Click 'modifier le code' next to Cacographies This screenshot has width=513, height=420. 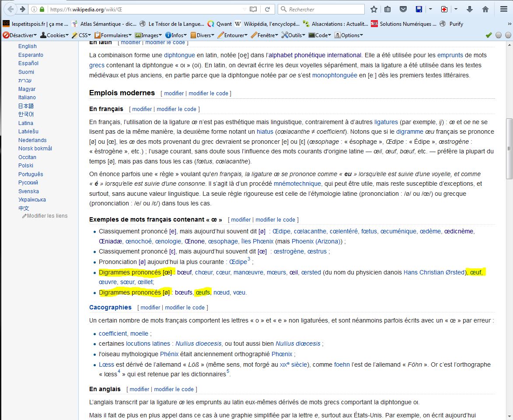coord(185,307)
